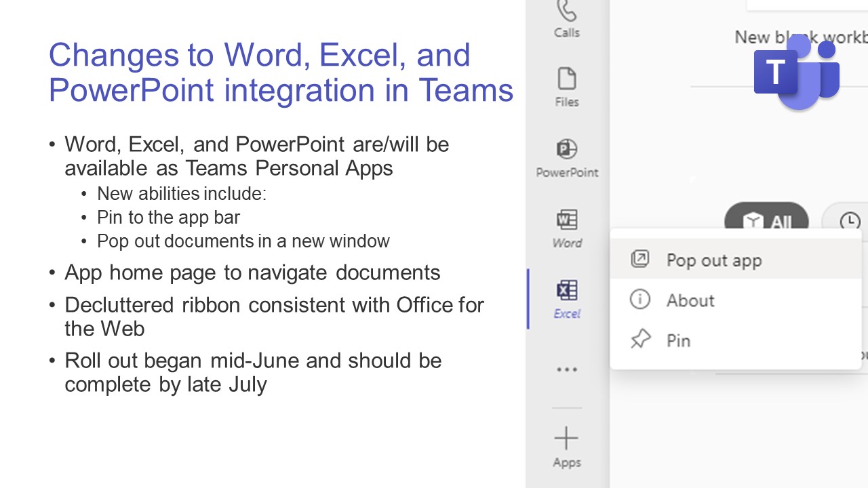Click bullet about Decluttered ribbon
The image size is (868, 488).
coord(274,317)
